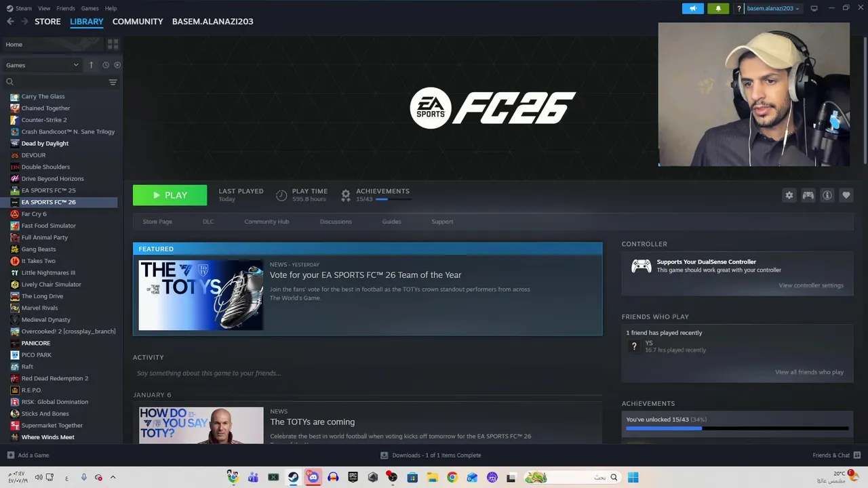This screenshot has height=488, width=868.
Task: Open File Explorer from the taskbar
Action: [432, 477]
